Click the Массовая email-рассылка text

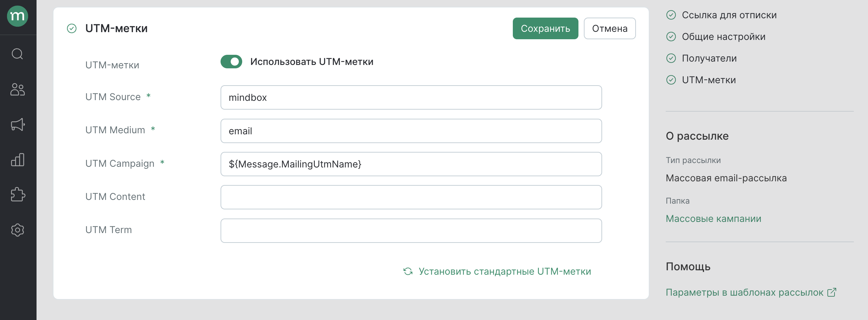726,178
